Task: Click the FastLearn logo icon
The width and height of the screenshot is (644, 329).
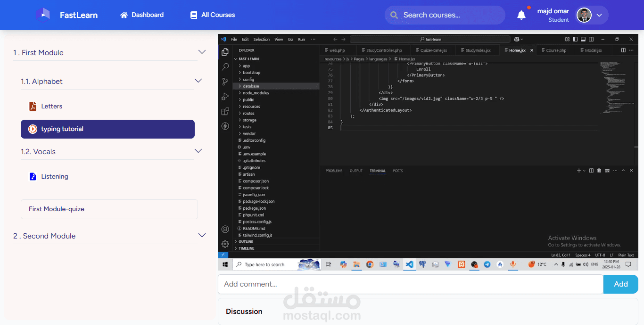Action: coord(42,15)
